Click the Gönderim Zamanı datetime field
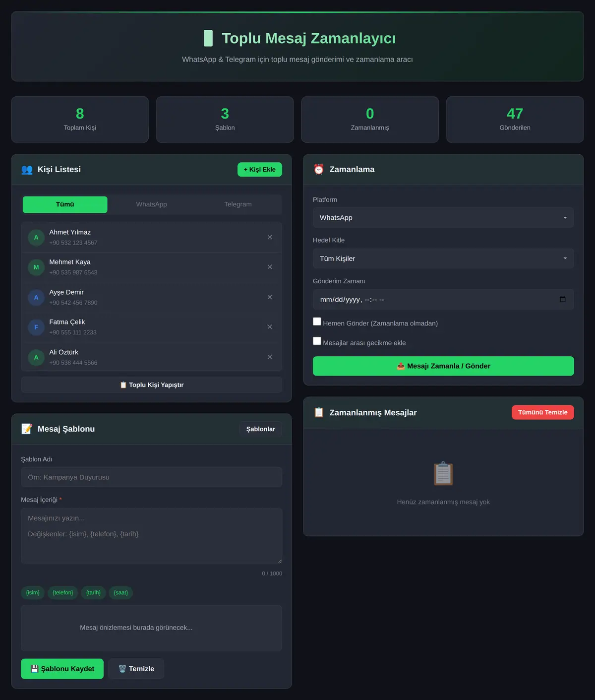595x700 pixels. pos(443,300)
